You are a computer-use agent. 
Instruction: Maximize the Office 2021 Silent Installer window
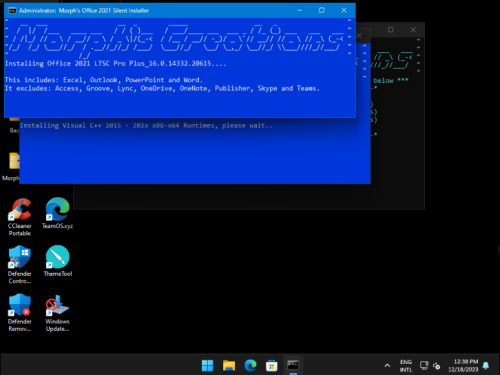pos(321,10)
